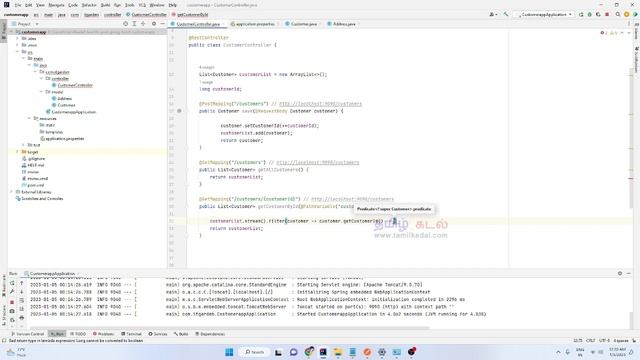Expand the target folder
Viewport: 640px width, 360px height.
pyautogui.click(x=18, y=152)
